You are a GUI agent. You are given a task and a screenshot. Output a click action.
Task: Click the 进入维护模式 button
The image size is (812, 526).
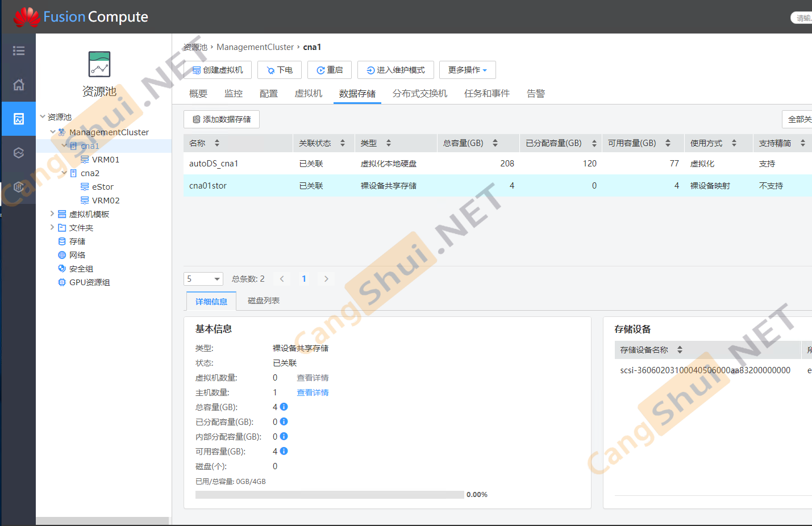click(x=396, y=70)
